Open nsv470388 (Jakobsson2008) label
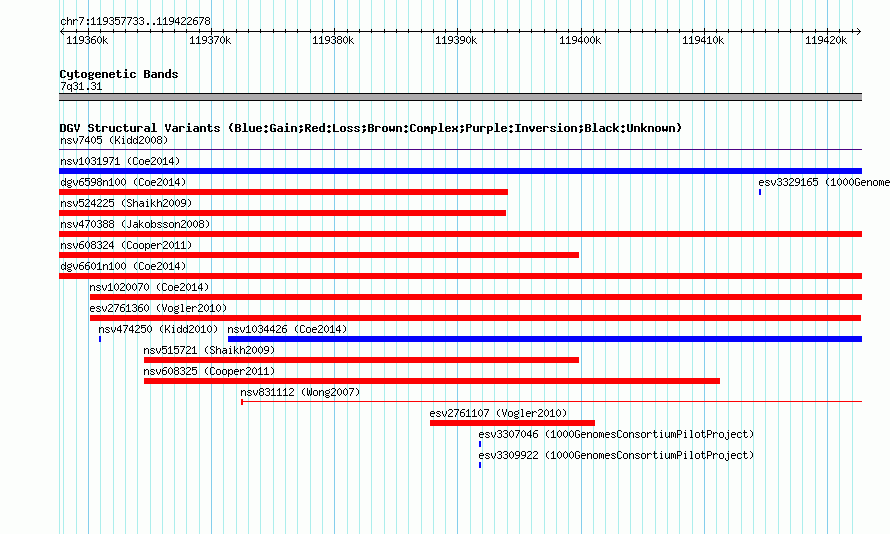 [x=135, y=224]
